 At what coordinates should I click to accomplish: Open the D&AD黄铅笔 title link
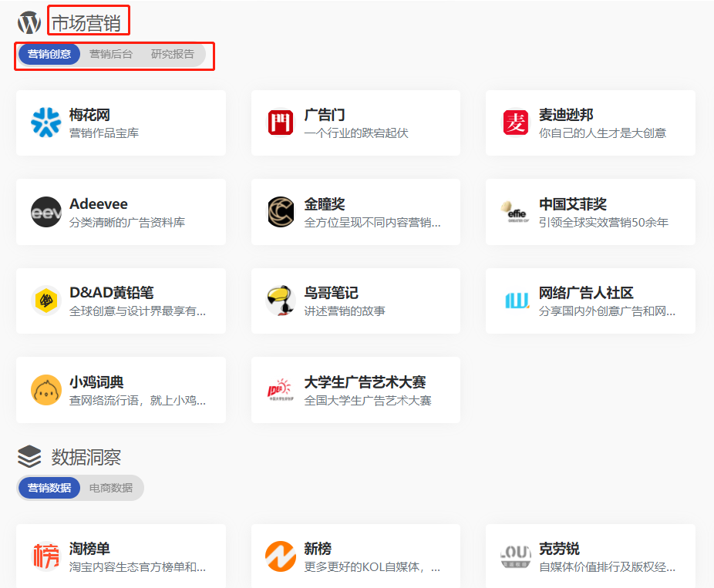click(x=112, y=293)
